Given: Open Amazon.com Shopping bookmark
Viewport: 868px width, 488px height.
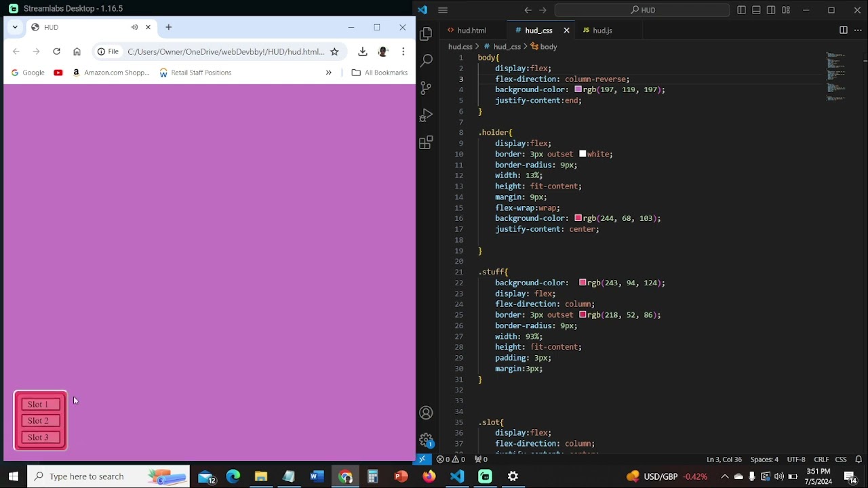Looking at the screenshot, I should 111,73.
